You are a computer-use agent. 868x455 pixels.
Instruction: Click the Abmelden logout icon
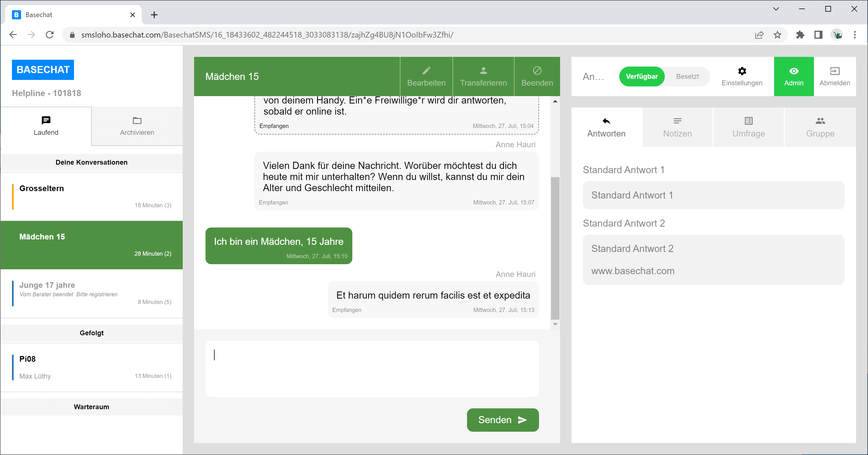click(x=834, y=71)
